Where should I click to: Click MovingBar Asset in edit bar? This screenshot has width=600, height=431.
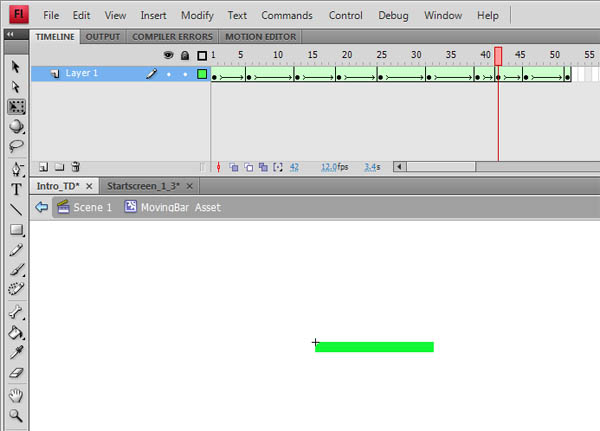[173, 207]
